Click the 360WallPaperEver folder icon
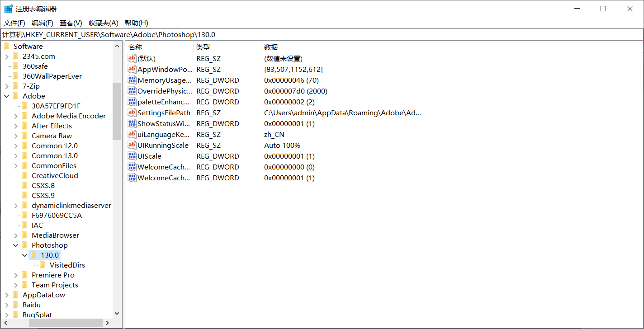644x329 pixels. tap(16, 76)
